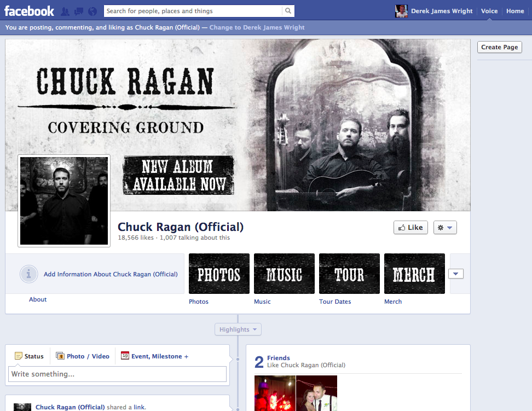Go to Home in the top bar
This screenshot has height=411, width=532.
click(515, 11)
